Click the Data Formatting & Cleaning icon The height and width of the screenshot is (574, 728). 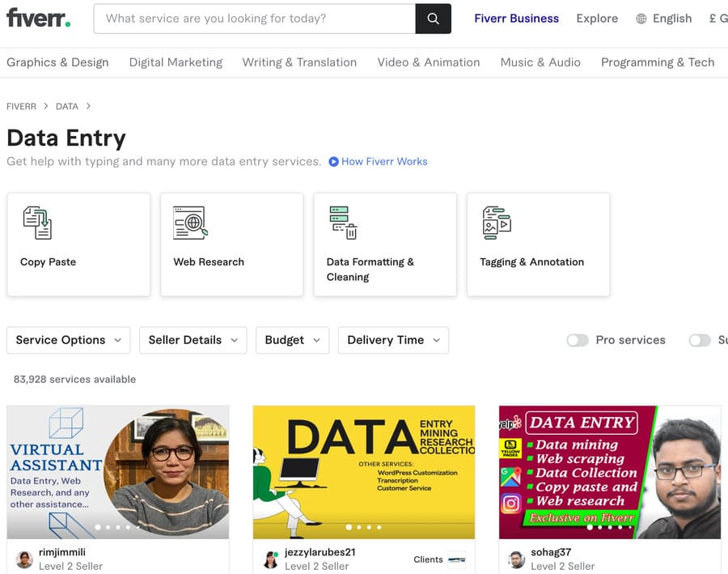click(343, 223)
